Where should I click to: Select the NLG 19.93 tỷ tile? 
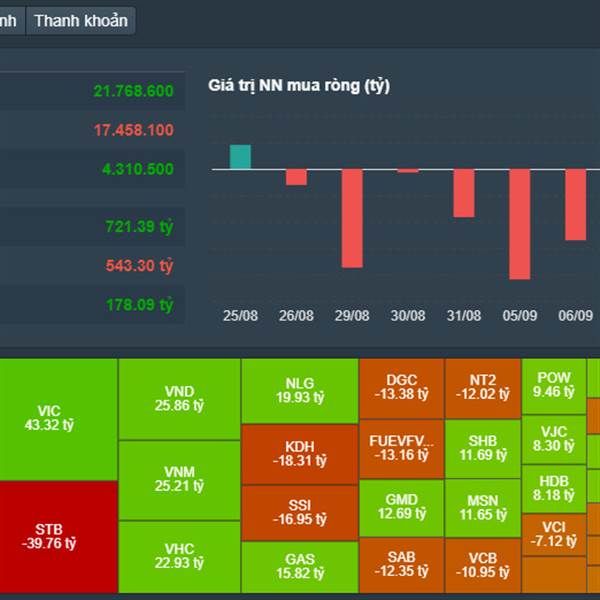click(x=300, y=391)
